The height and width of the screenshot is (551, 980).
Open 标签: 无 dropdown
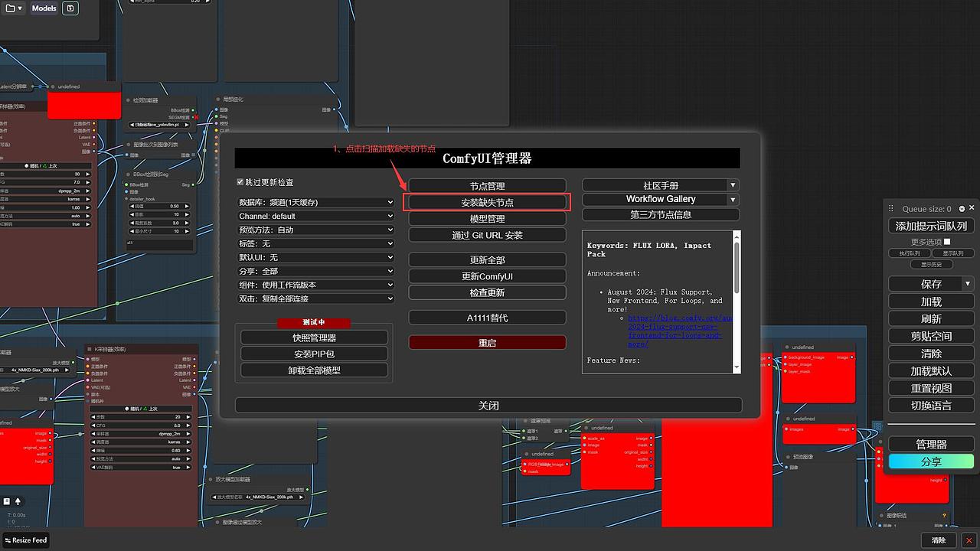[315, 243]
